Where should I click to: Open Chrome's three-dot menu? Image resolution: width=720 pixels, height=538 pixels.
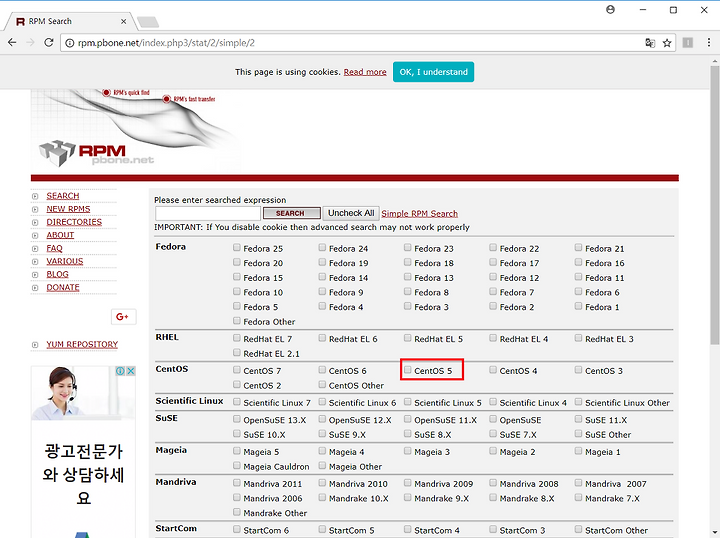coord(709,43)
